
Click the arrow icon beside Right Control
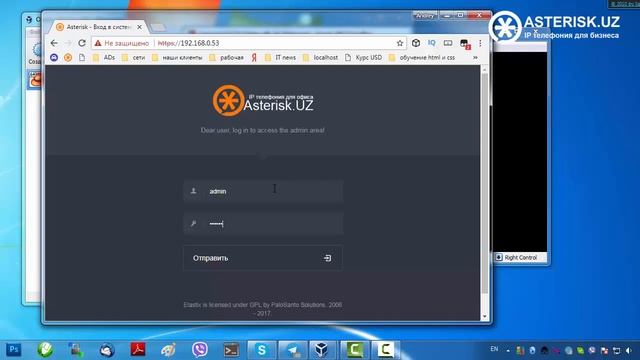click(x=498, y=257)
